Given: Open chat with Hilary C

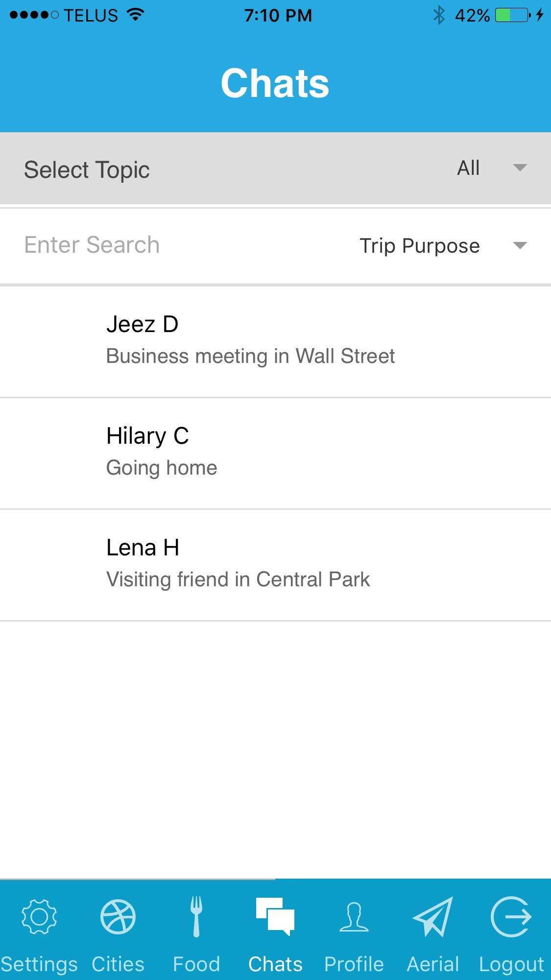Looking at the screenshot, I should [x=275, y=453].
